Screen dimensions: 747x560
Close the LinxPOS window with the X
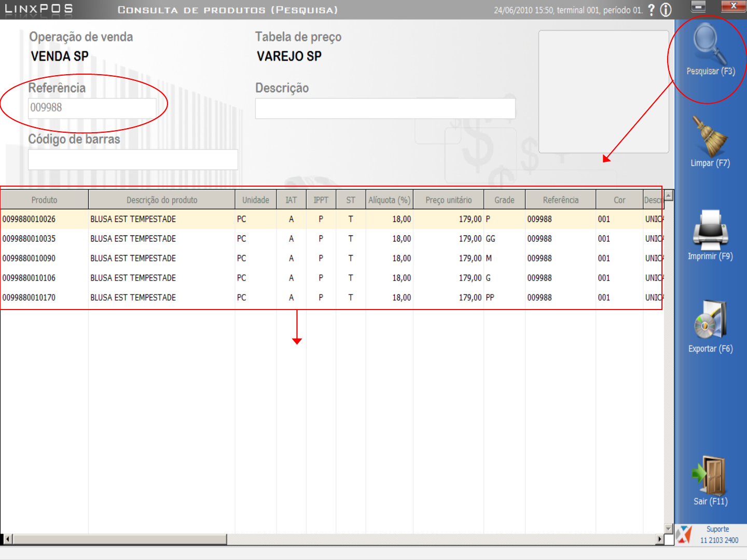click(734, 6)
